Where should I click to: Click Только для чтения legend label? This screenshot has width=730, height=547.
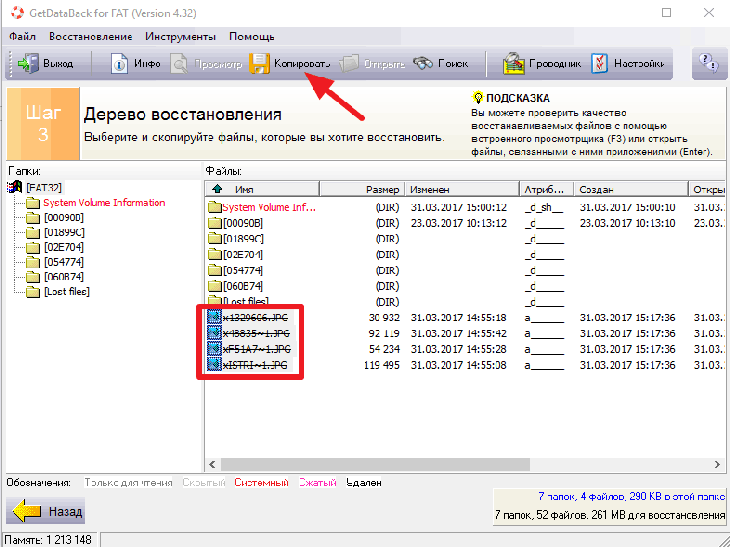tap(128, 482)
